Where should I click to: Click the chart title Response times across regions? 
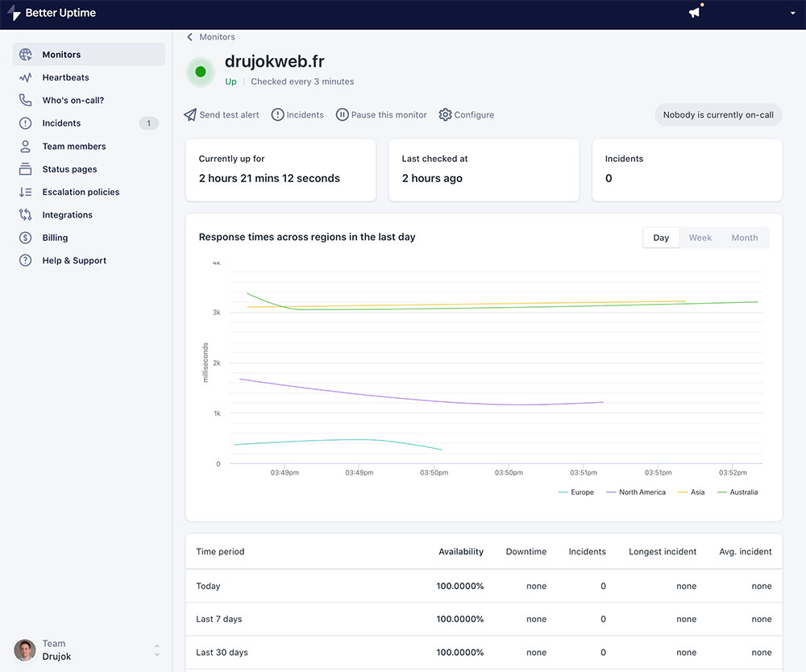tap(307, 237)
